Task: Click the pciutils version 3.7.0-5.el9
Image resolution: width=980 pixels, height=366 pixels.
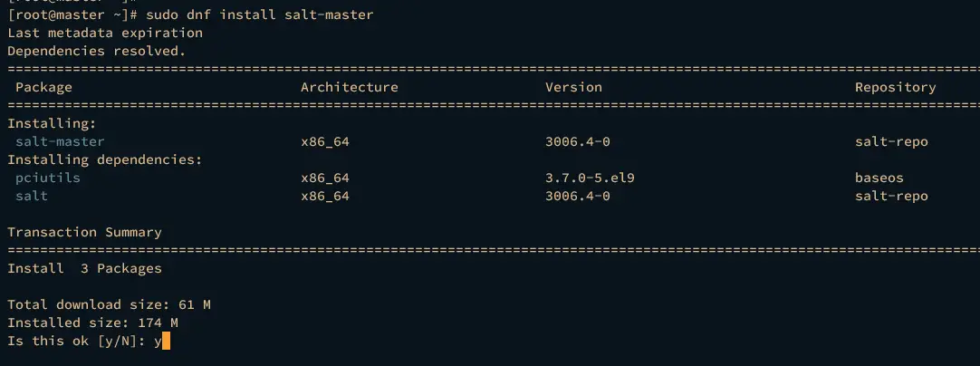Action: (590, 178)
